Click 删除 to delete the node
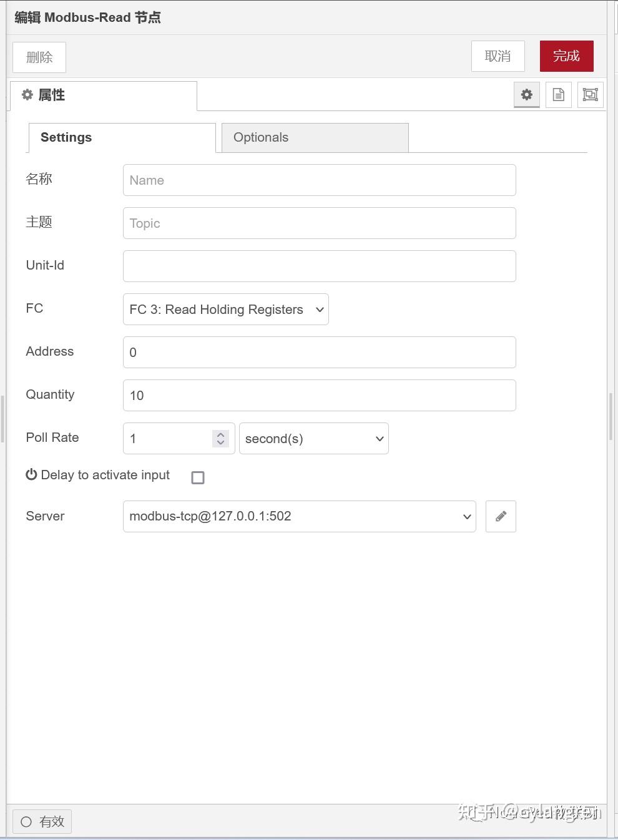 (x=39, y=57)
